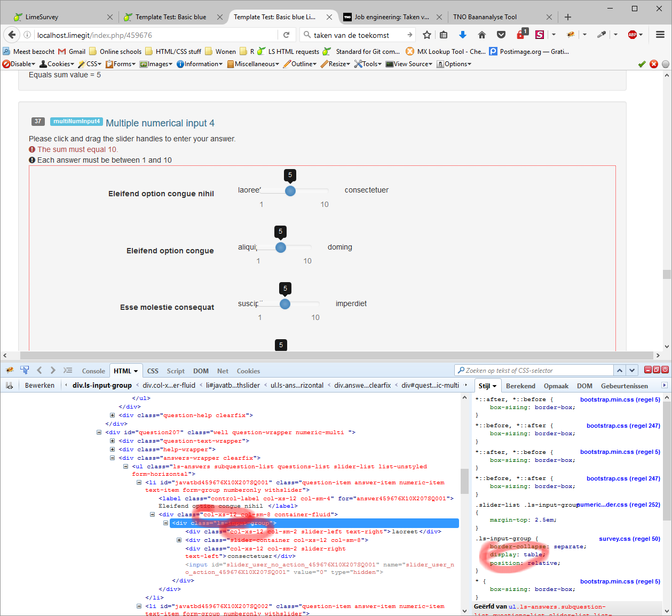Screen dimensions: 672x616
Task: Open the Disable menu in Web Developer toolbar
Action: pos(19,64)
